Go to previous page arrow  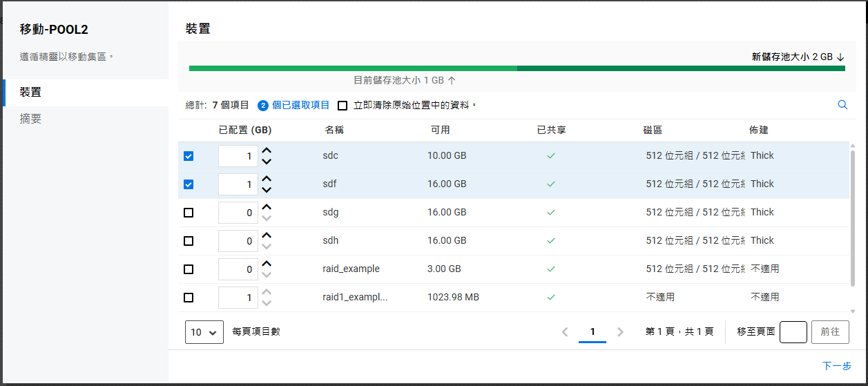pyautogui.click(x=565, y=332)
